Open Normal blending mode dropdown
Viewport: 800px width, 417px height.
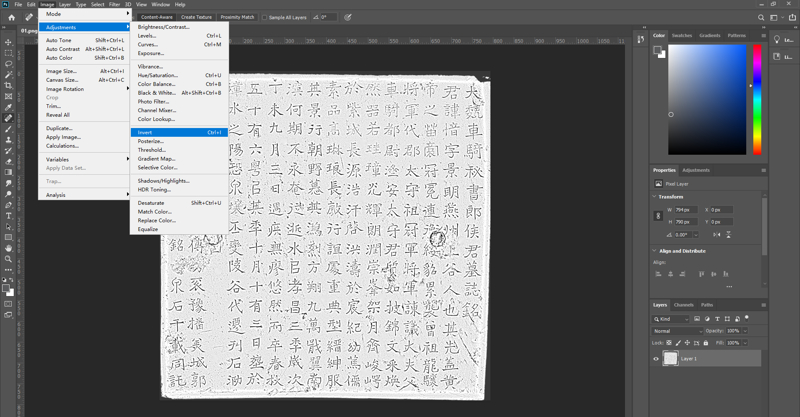[x=678, y=331]
